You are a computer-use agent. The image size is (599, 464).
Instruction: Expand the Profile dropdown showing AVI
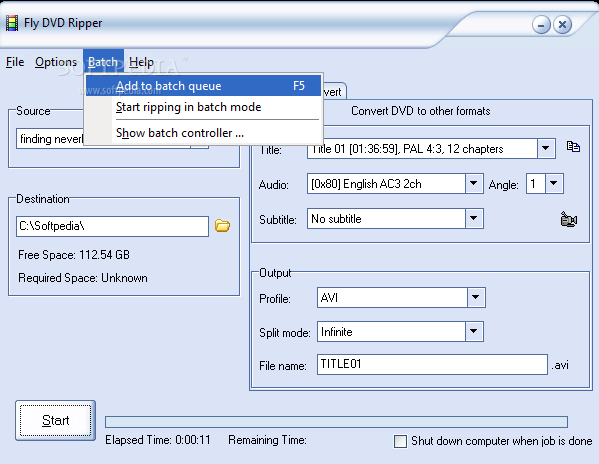click(476, 297)
